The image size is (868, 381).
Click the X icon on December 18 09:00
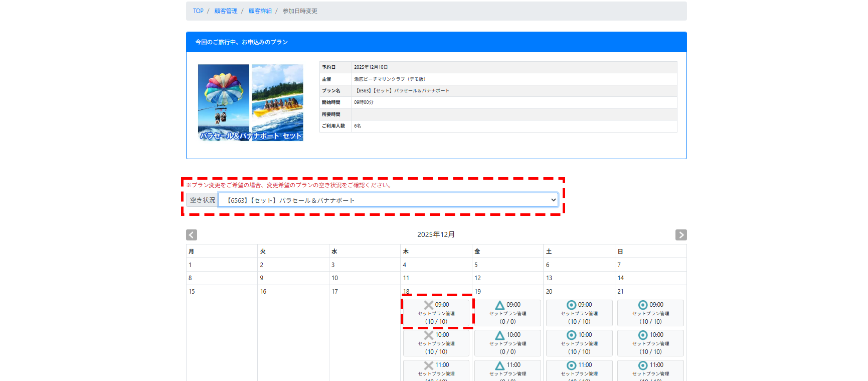(428, 305)
